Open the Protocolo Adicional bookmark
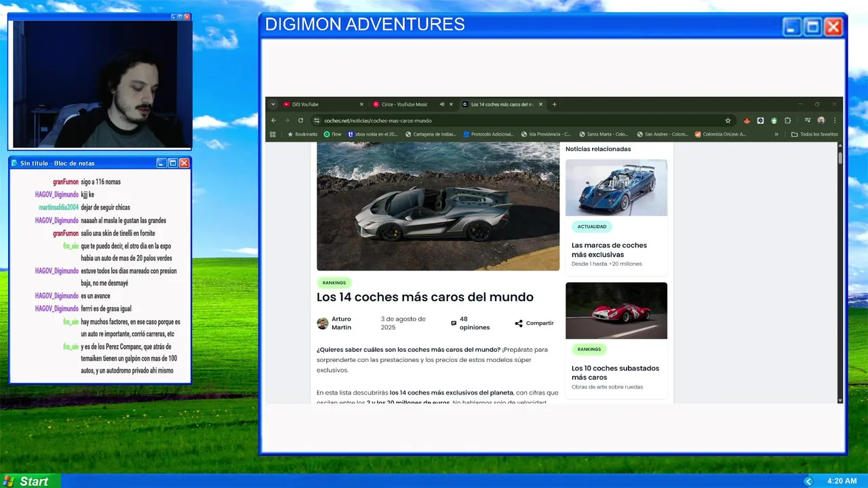The height and width of the screenshot is (488, 868). click(489, 134)
